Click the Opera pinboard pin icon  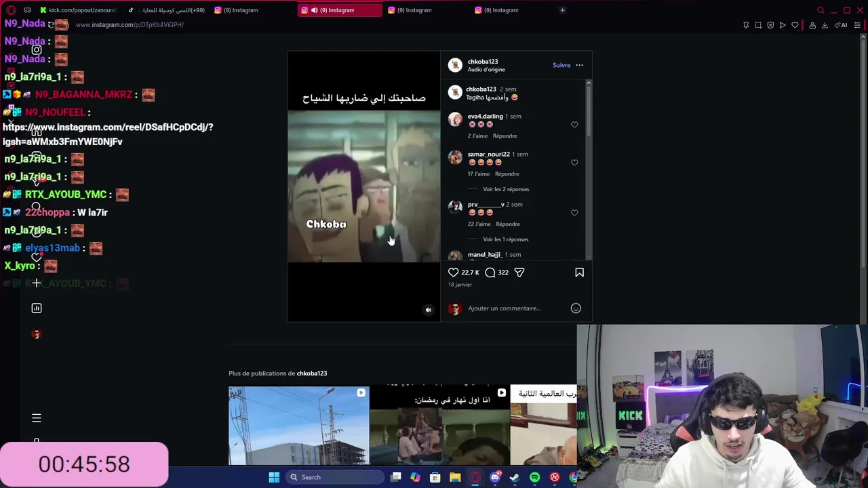[x=746, y=25]
